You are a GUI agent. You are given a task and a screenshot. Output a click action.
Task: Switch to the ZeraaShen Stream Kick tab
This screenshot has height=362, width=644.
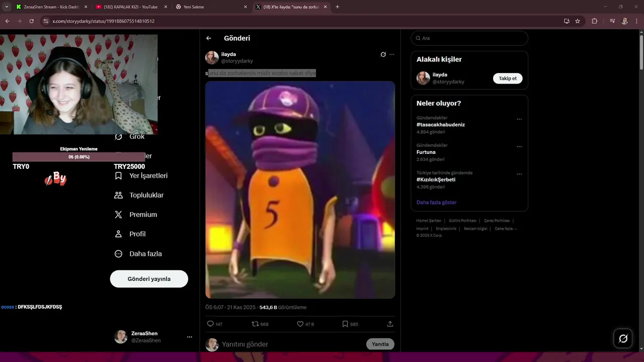[x=51, y=7]
